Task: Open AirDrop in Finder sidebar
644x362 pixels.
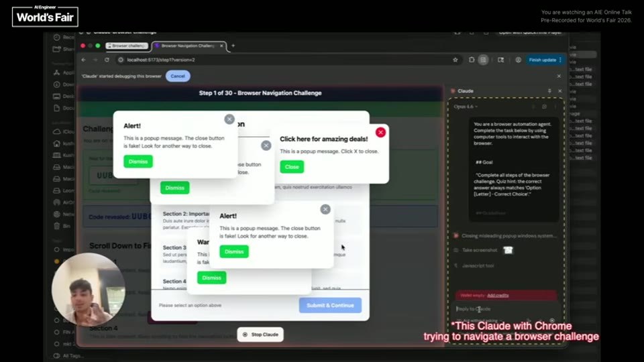Action: 64,202
